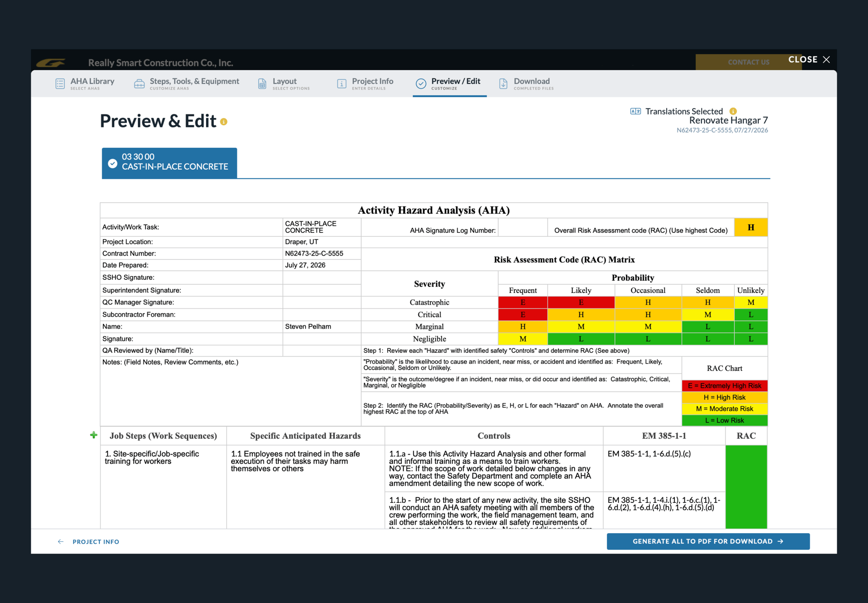Click the AHA Library list icon
Screen dimensions: 868x603
pyautogui.click(x=60, y=84)
